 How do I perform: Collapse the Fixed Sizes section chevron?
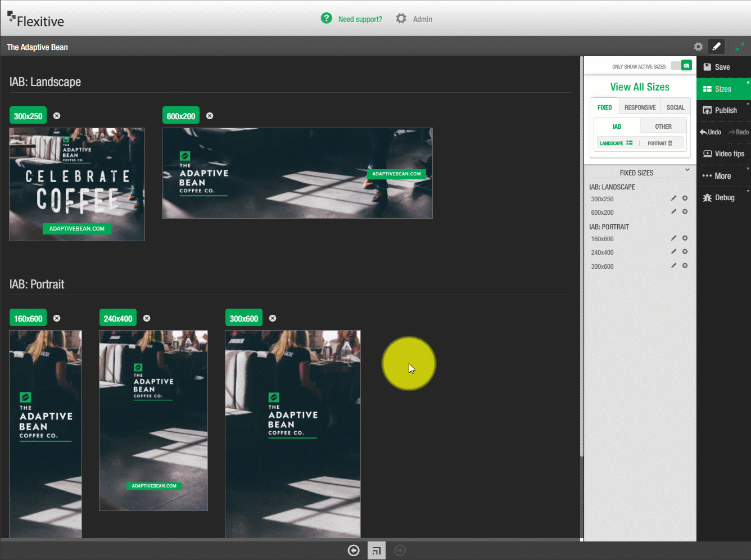click(x=687, y=170)
